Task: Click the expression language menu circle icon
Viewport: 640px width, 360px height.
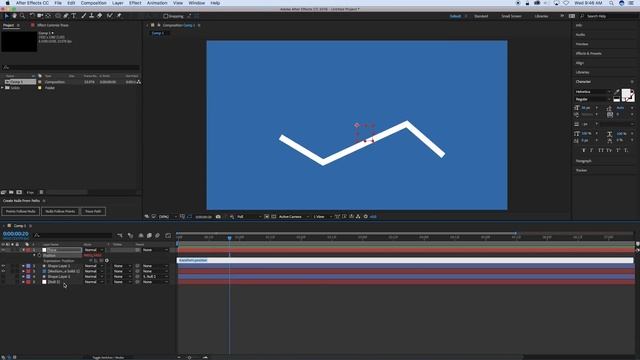Action: point(107,260)
